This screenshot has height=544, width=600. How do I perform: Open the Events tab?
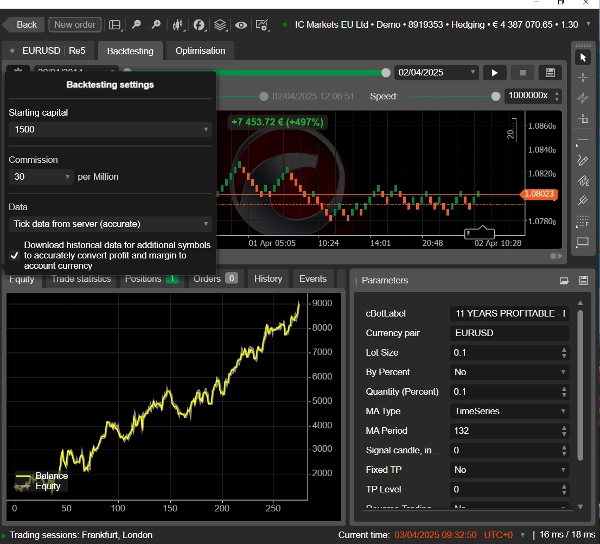tap(313, 279)
